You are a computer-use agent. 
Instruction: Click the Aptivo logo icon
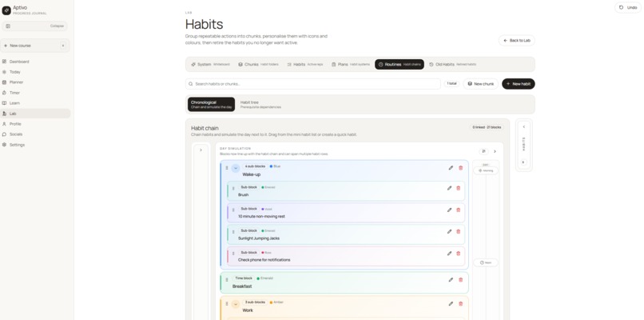[6, 10]
